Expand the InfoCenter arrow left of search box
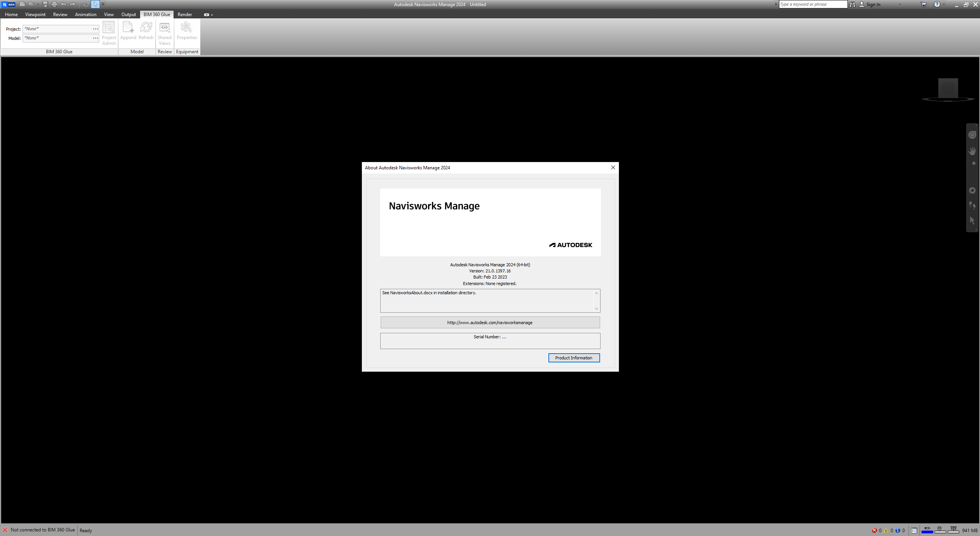980x536 pixels. point(776,4)
